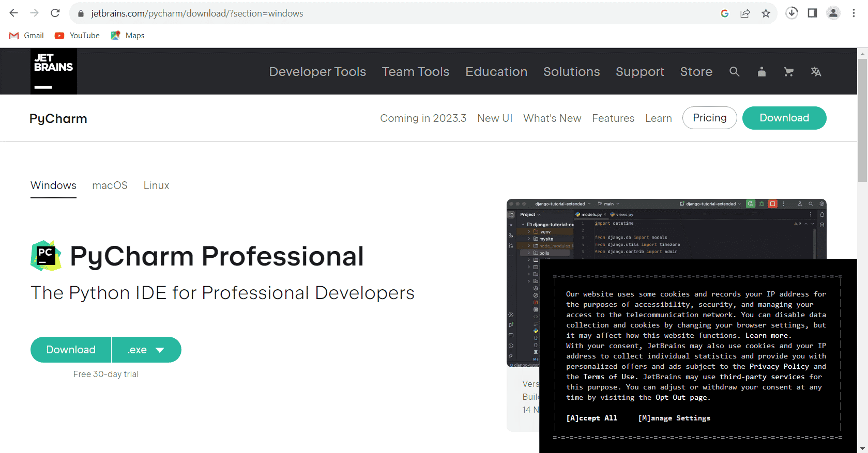868x453 pixels.
Task: Click the browser forward arrow
Action: 35,13
